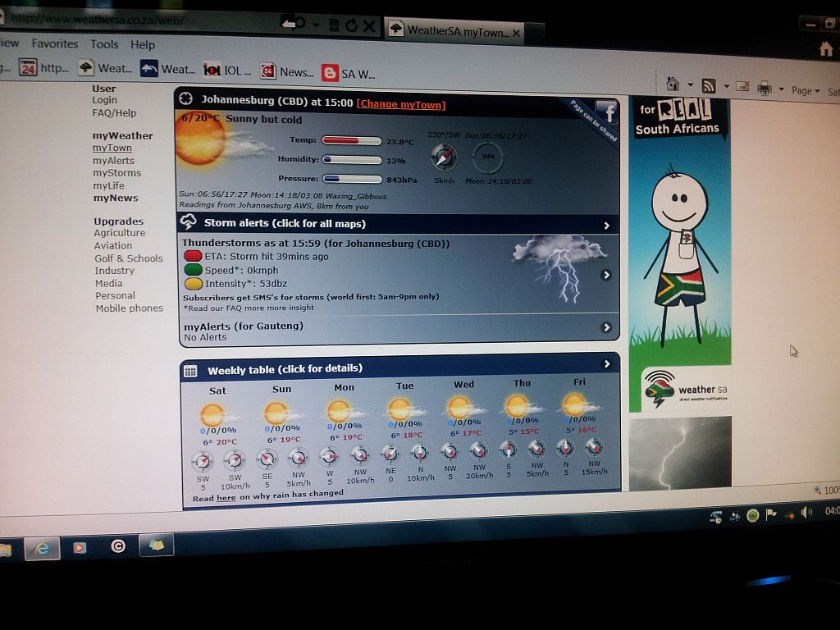Open Internet Explorer from the taskbar

42,548
